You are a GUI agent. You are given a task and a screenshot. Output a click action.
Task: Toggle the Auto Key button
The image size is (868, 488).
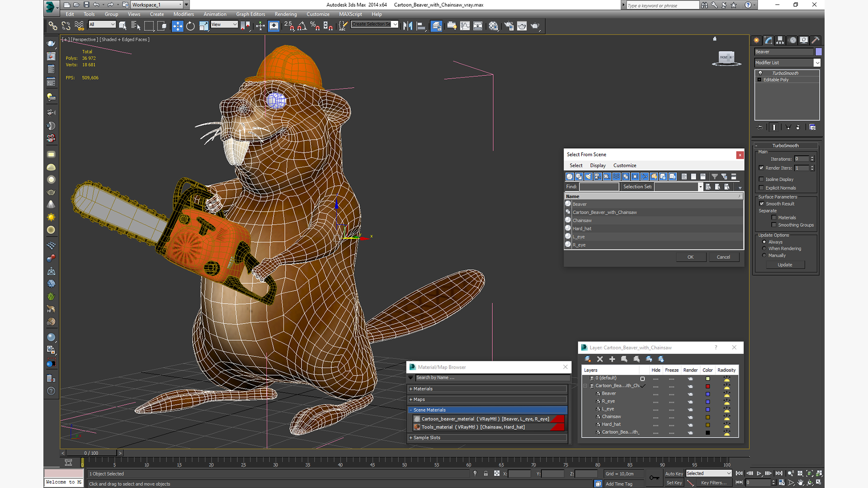click(674, 474)
